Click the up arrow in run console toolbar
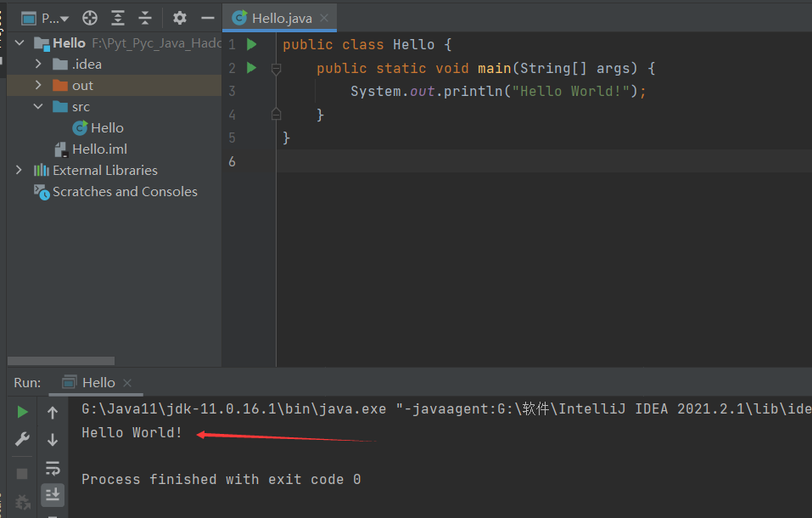This screenshot has width=812, height=518. 53,413
